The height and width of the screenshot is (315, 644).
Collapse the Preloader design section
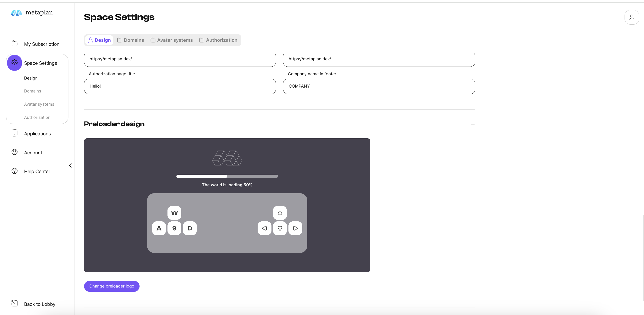pyautogui.click(x=472, y=124)
